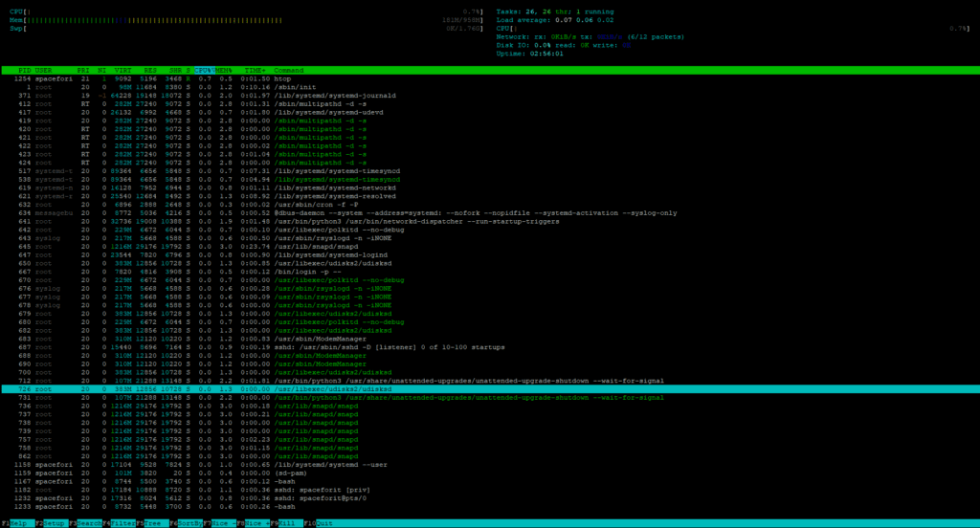Select the (sd-pam) row PID 1159

pos(490,473)
